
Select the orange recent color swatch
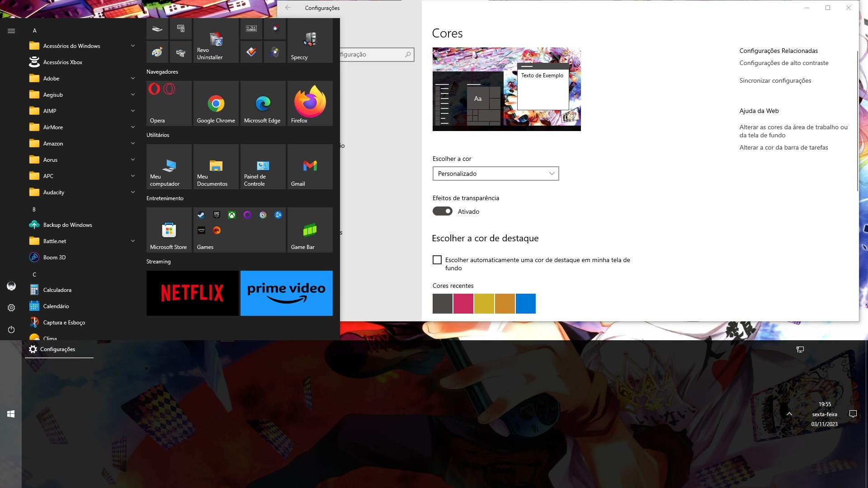[x=505, y=304]
